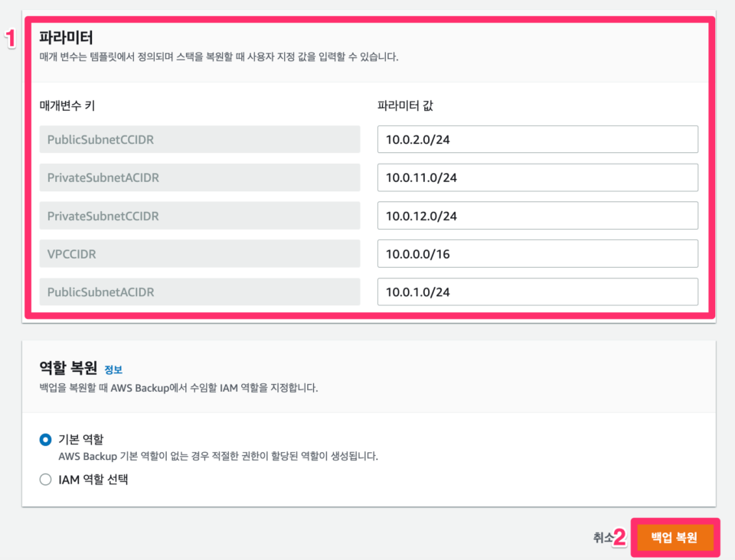Click the PublicSubnetACIDR key field
The width and height of the screenshot is (735, 560).
(200, 291)
